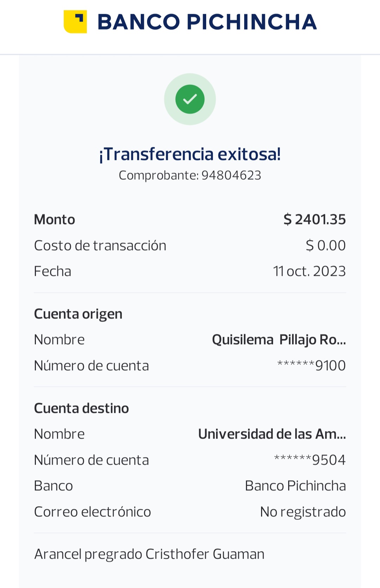Tap the truncated name Universidad de las Am...

click(272, 434)
